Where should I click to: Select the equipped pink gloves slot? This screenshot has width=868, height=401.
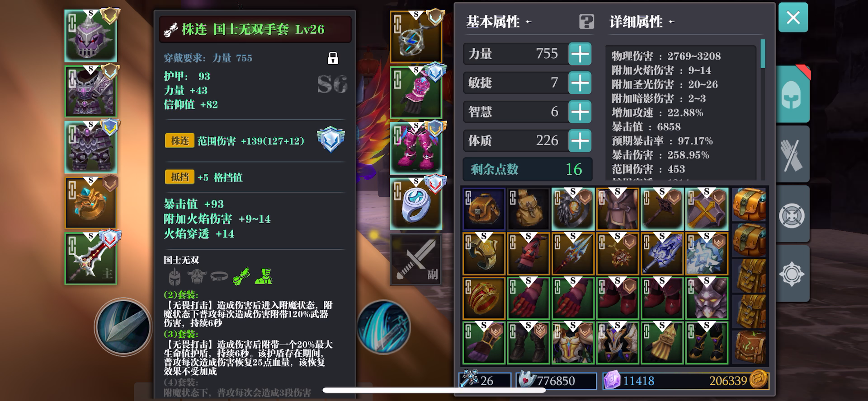click(416, 93)
